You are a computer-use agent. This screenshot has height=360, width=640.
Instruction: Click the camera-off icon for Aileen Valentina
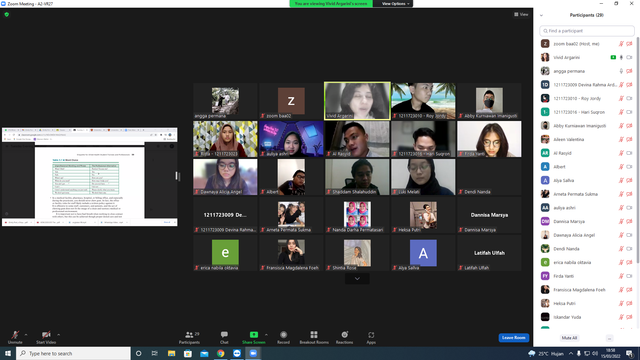coord(629,139)
